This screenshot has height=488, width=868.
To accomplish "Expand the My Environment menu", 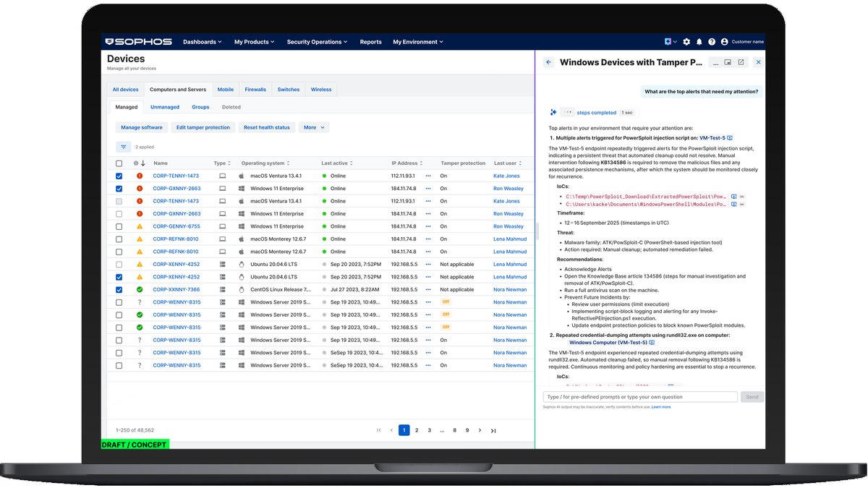I will click(x=417, y=42).
